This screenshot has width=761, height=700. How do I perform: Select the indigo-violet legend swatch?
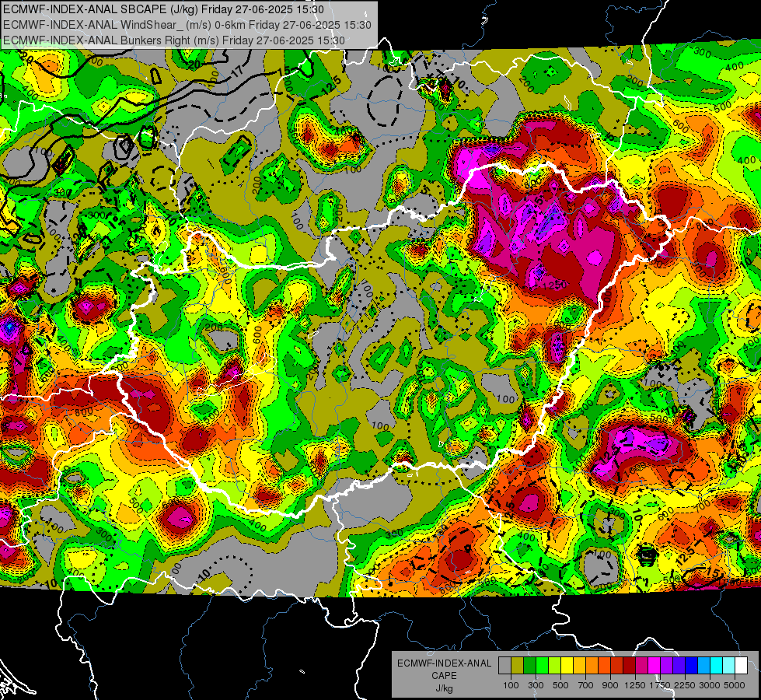tap(679, 665)
